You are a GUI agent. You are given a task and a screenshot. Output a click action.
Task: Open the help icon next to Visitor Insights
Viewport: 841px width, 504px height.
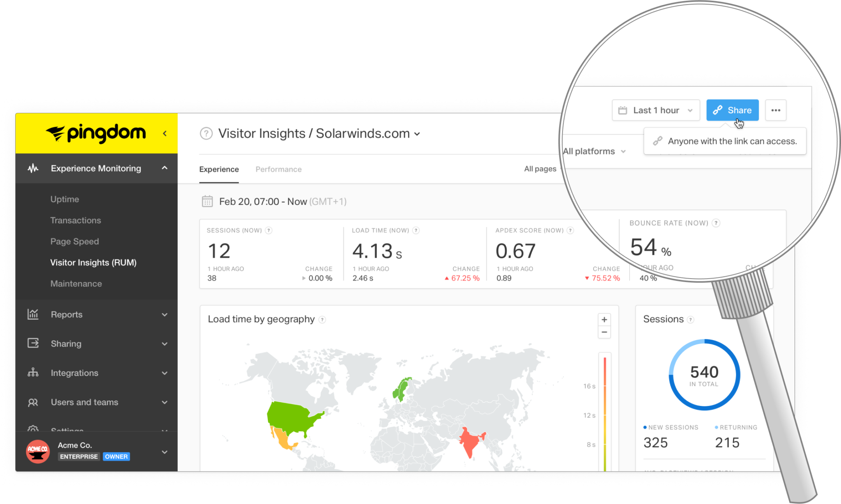tap(205, 133)
